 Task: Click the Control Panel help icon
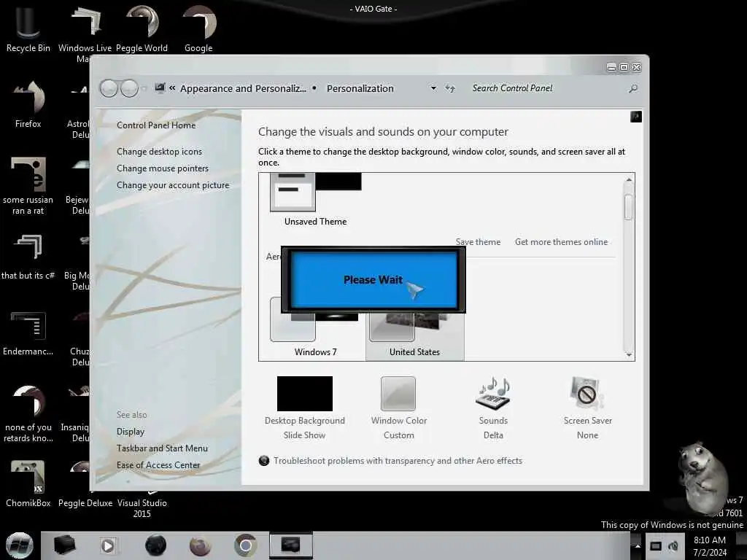[x=636, y=117]
